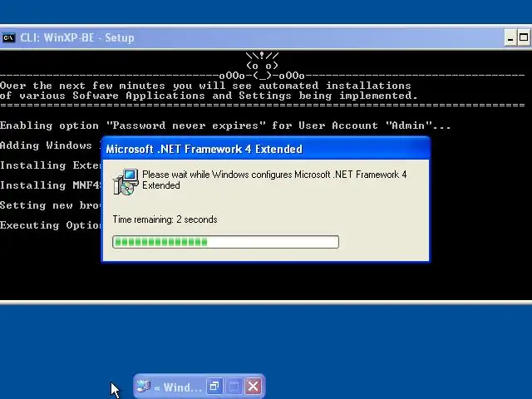Click the greyed-out window icon on floating toolbar
Viewport: 532px width, 399px height.
coord(234,386)
